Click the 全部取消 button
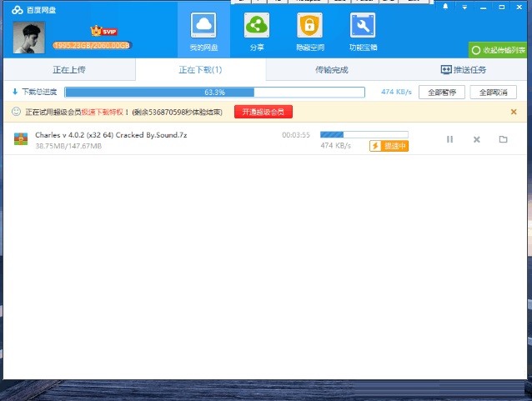 point(494,93)
